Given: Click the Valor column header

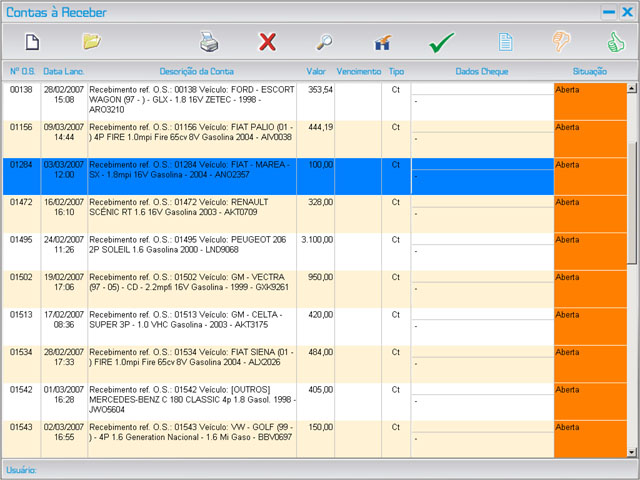Looking at the screenshot, I should tap(316, 72).
